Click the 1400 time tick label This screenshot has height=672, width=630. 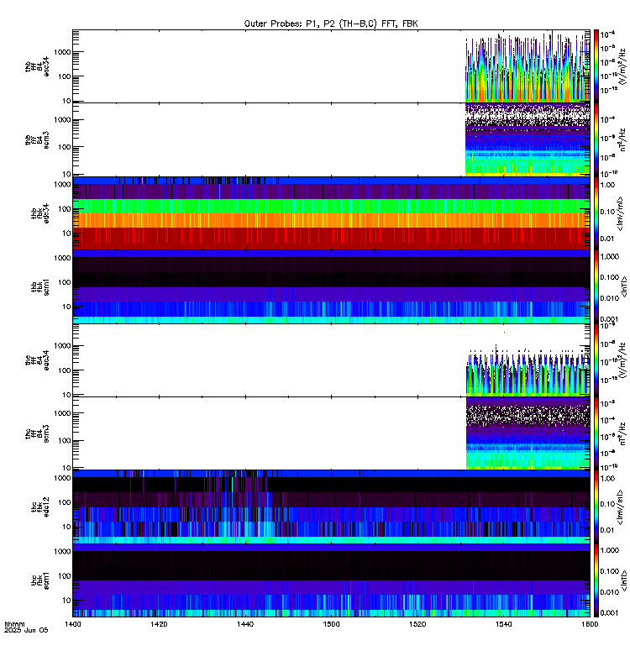[x=73, y=624]
